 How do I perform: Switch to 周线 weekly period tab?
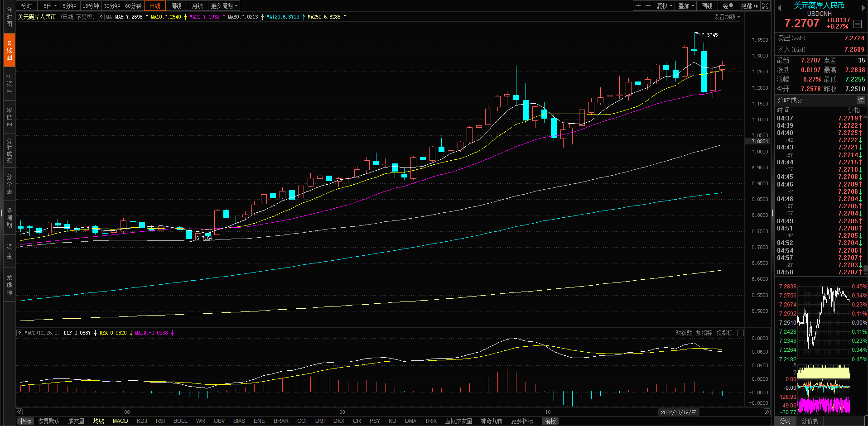click(176, 6)
